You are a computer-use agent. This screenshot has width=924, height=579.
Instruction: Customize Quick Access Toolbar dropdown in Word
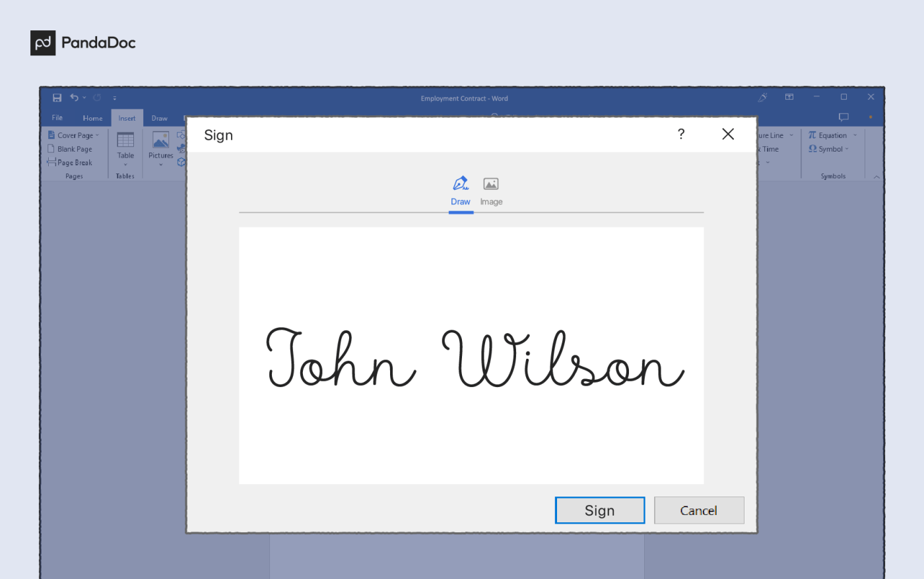click(x=115, y=98)
